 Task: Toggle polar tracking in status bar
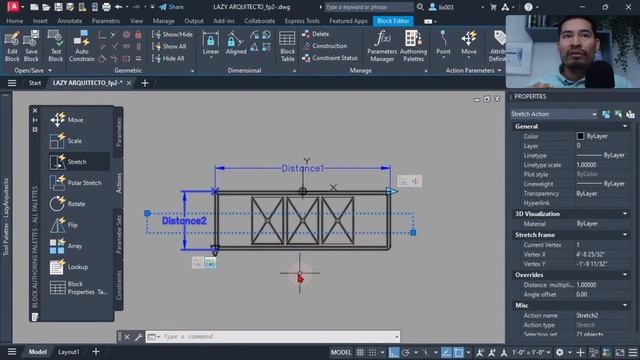(x=406, y=352)
